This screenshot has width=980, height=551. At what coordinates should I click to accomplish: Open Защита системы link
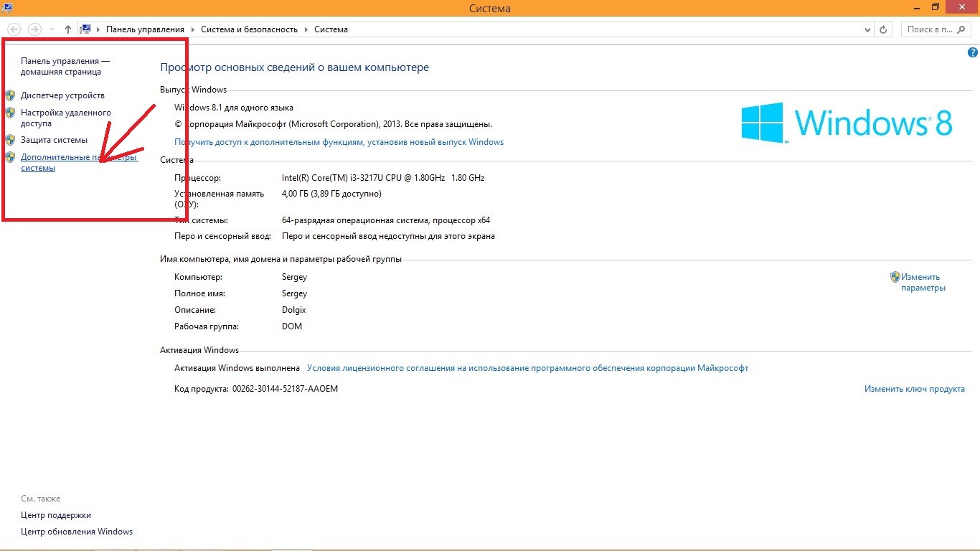click(x=54, y=140)
